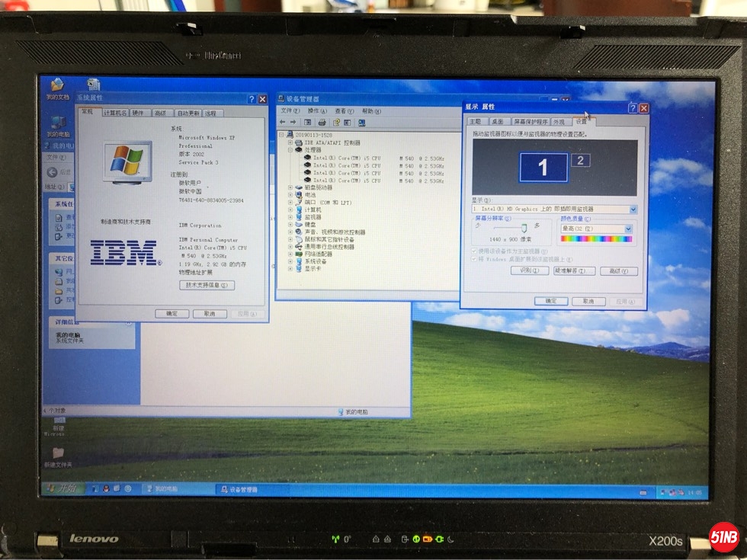The width and height of the screenshot is (747, 560).
Task: Click the print icon in Device Manager toolbar
Action: pyautogui.click(x=322, y=122)
